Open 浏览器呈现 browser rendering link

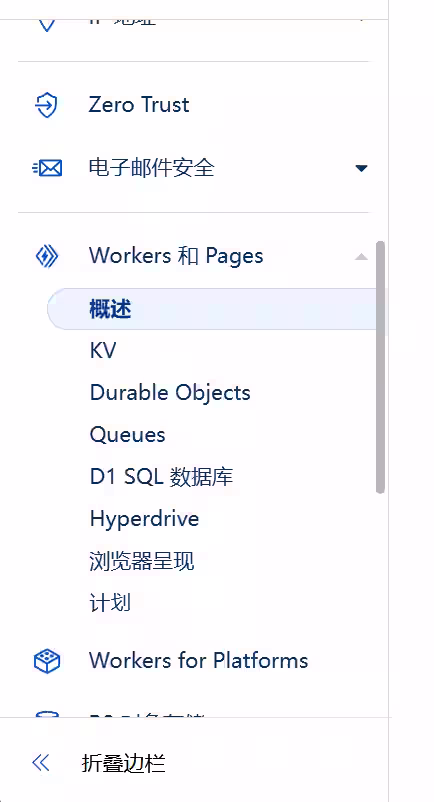142,561
